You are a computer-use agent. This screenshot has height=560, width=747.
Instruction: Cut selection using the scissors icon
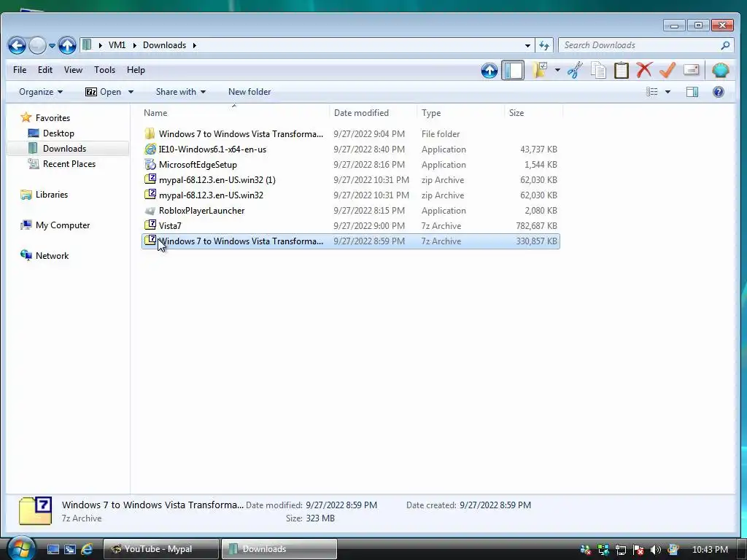575,71
